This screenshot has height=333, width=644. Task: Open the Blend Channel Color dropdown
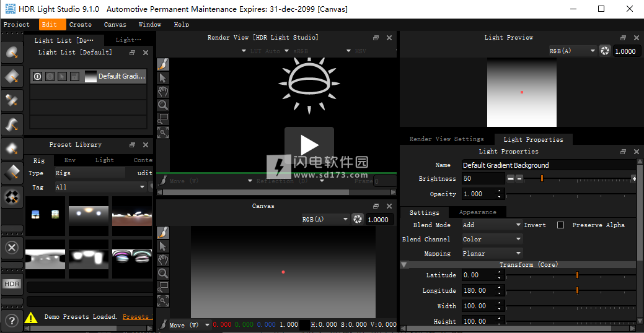point(492,239)
